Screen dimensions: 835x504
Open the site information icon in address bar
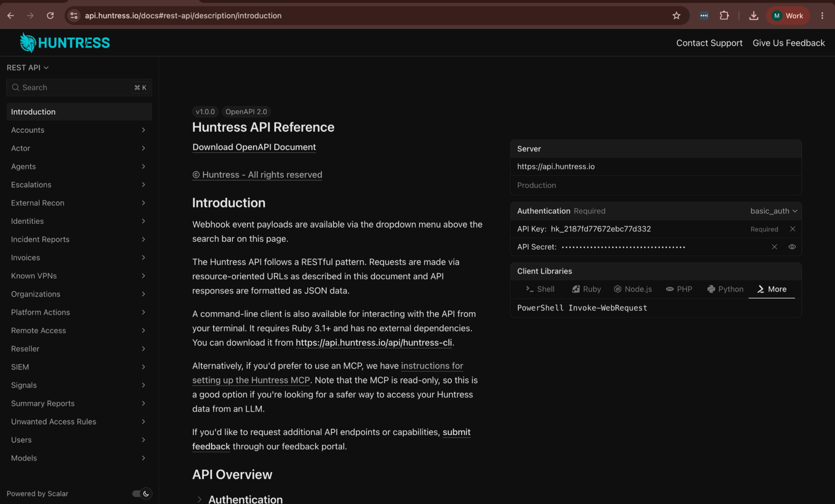click(x=74, y=15)
